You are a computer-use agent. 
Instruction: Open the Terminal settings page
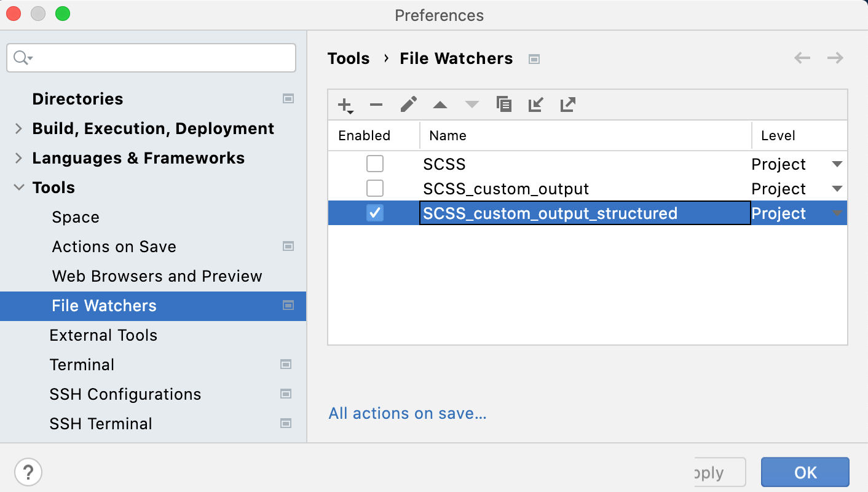82,365
